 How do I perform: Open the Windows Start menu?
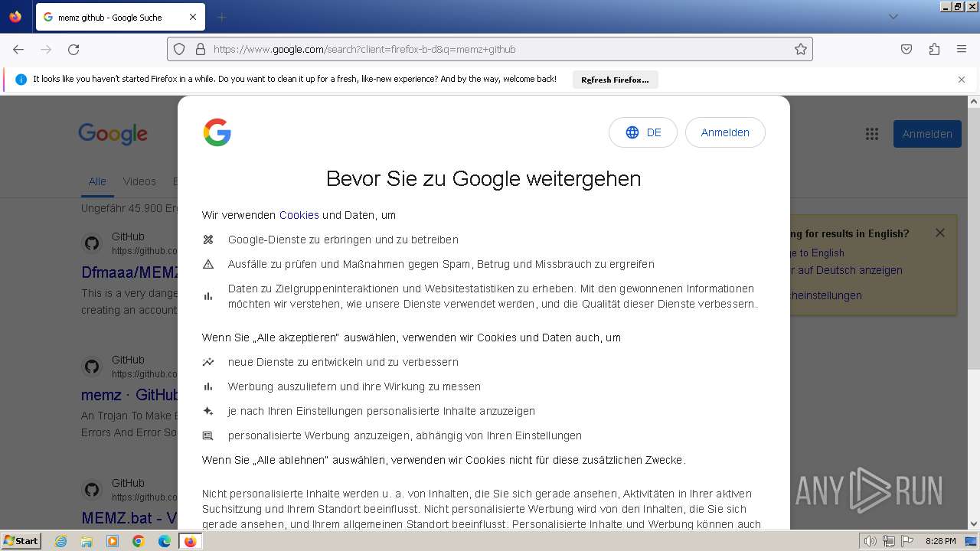click(x=21, y=541)
